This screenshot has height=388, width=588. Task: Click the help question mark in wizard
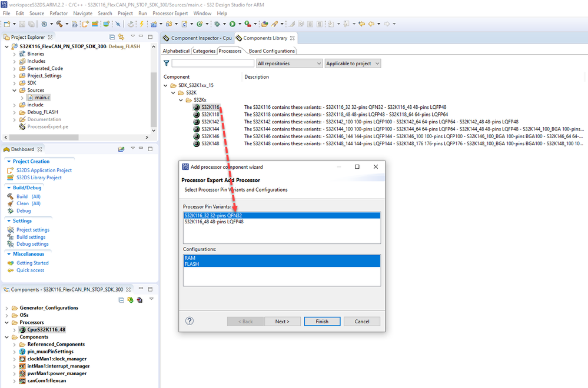[190, 321]
